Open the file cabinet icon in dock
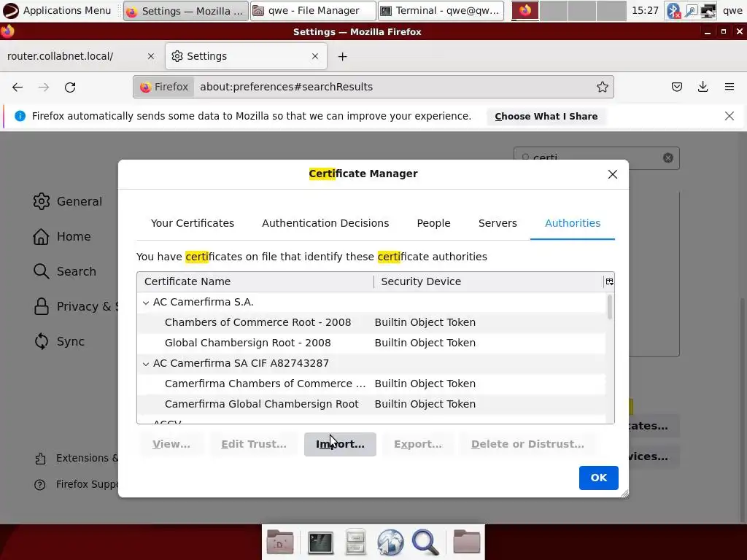The width and height of the screenshot is (747, 560). (x=355, y=542)
